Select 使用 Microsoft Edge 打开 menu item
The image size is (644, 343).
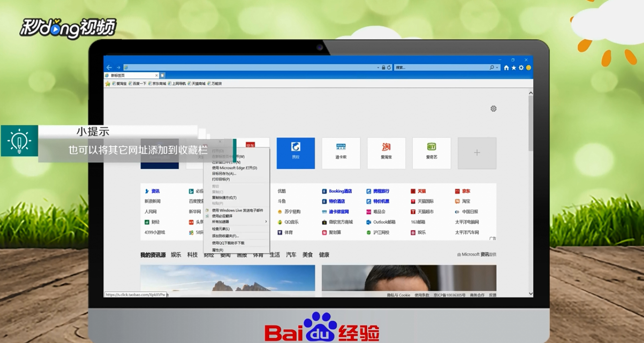(236, 168)
